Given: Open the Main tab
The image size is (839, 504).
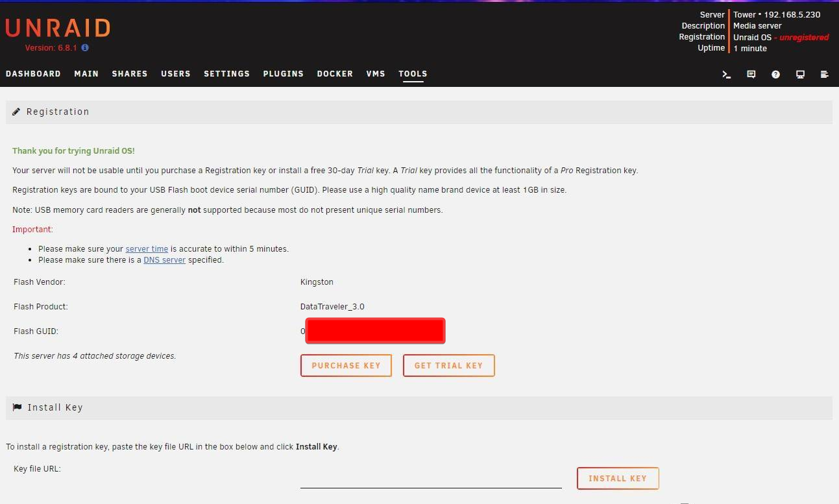Looking at the screenshot, I should point(86,74).
